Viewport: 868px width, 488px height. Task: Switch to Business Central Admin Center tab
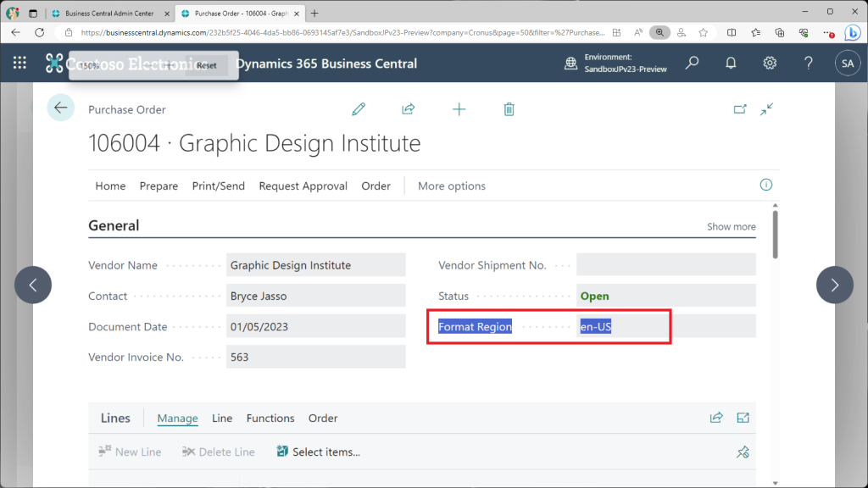click(x=109, y=14)
